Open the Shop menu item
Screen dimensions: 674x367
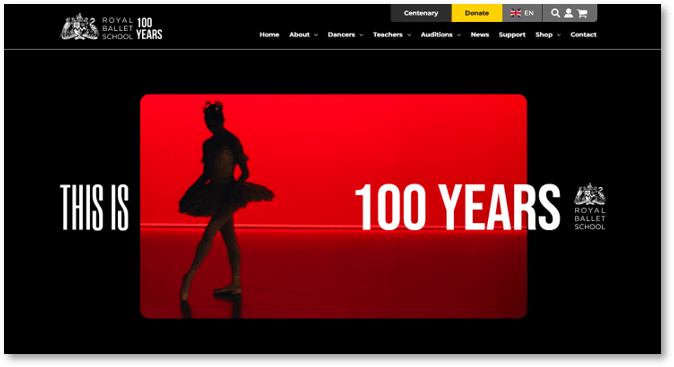[544, 35]
